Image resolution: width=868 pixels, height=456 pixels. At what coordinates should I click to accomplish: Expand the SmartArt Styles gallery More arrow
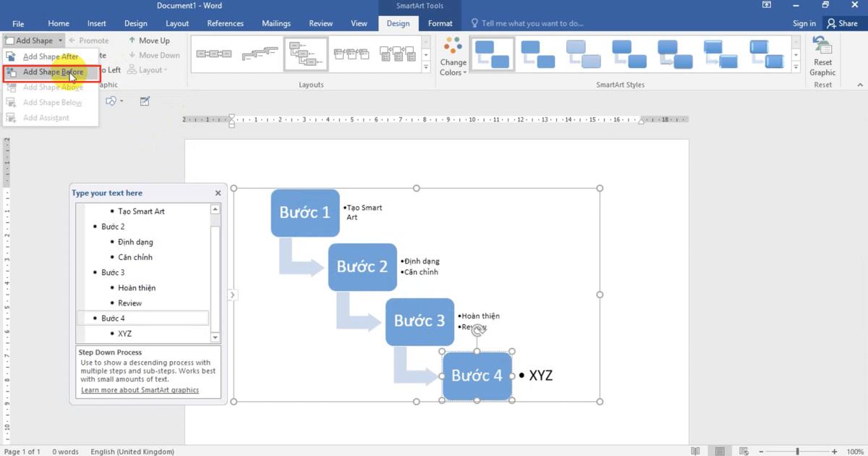796,67
